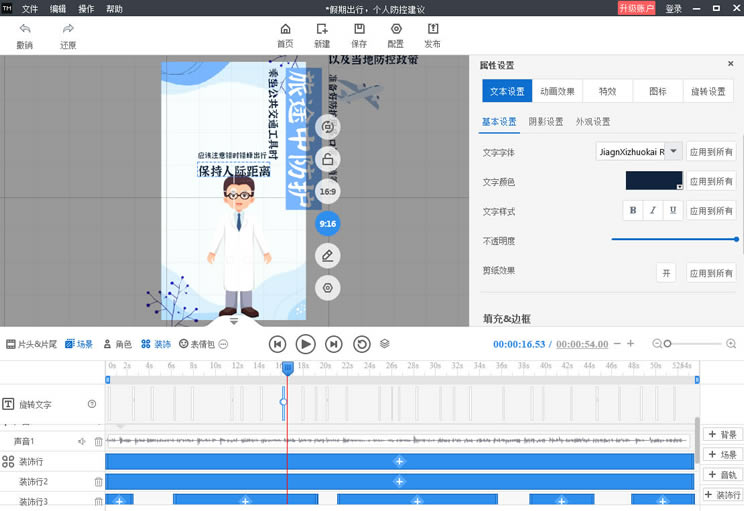This screenshot has width=744, height=511.
Task: Delete 装饰行2 track with its trash icon
Action: tap(98, 482)
